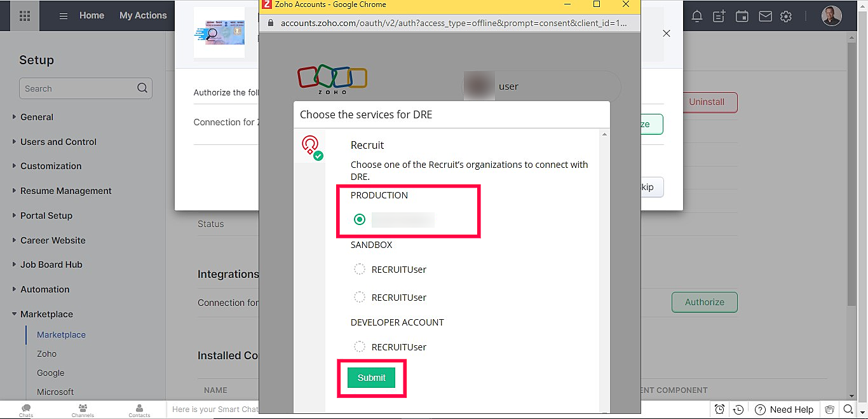Viewport: 868px width, 419px height.
Task: Click the quick-create note plus icon
Action: point(719,17)
